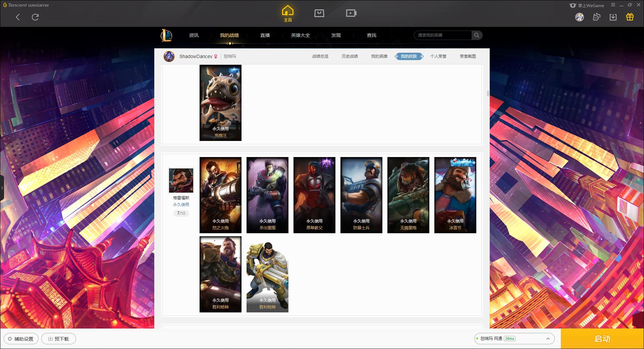Expand the 恕瑞玛 网通 server dropdown
The width and height of the screenshot is (644, 349).
(x=514, y=339)
